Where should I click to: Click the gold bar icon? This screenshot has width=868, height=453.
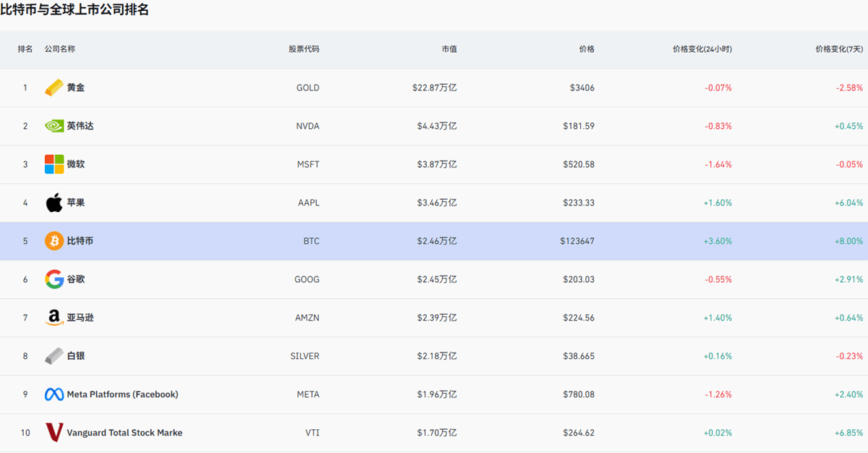click(x=54, y=88)
